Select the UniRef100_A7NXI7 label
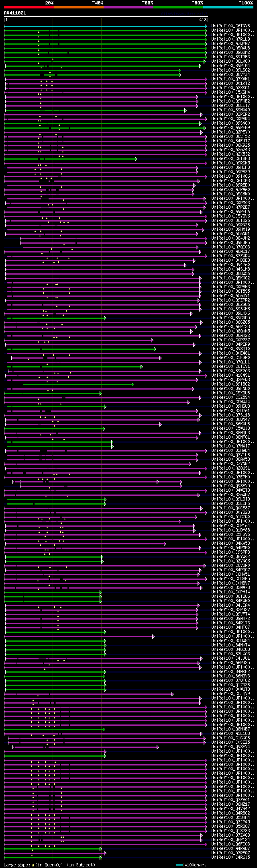 pos(230,446)
